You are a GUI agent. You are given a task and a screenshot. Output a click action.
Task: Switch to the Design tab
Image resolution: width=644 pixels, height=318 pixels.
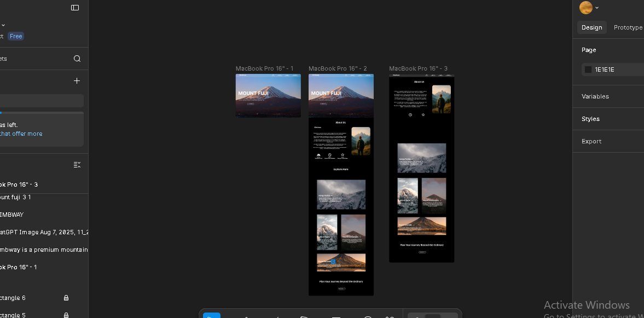click(592, 27)
